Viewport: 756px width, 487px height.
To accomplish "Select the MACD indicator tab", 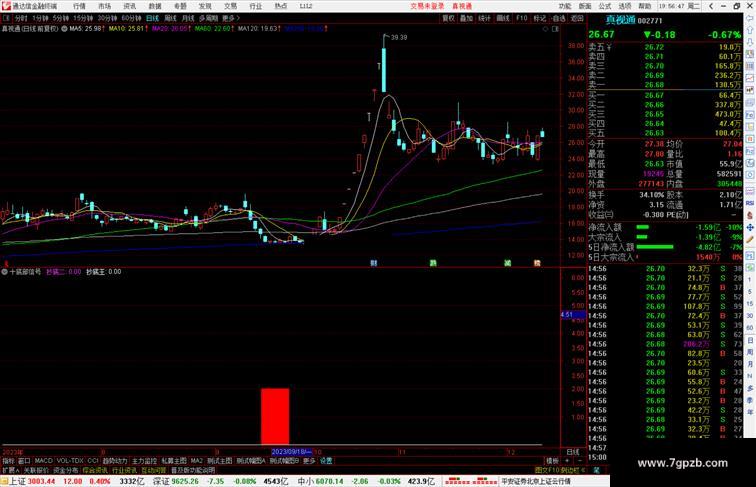I will click(43, 460).
